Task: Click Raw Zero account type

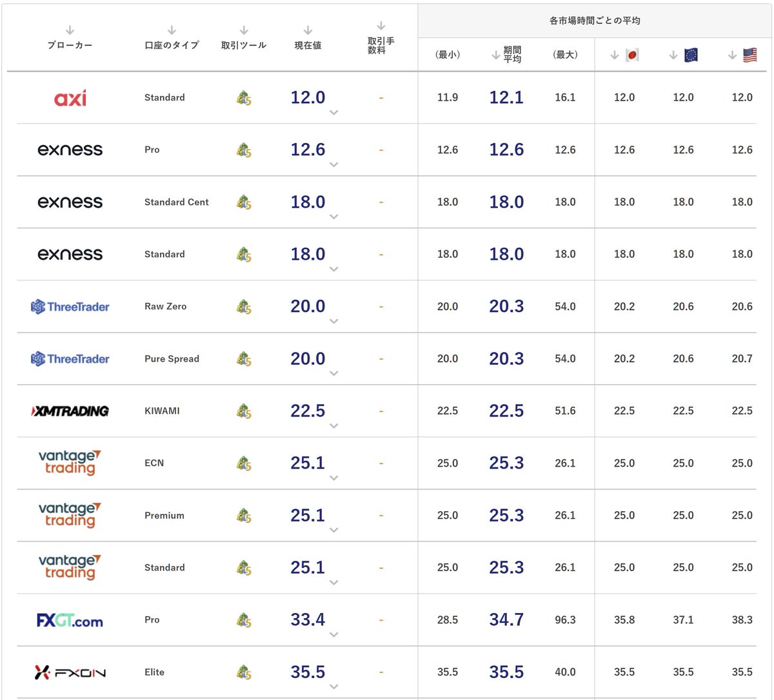Action: pos(166,306)
